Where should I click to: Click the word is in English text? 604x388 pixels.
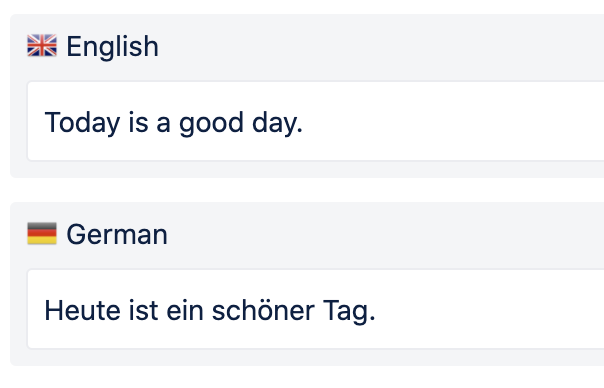(138, 123)
